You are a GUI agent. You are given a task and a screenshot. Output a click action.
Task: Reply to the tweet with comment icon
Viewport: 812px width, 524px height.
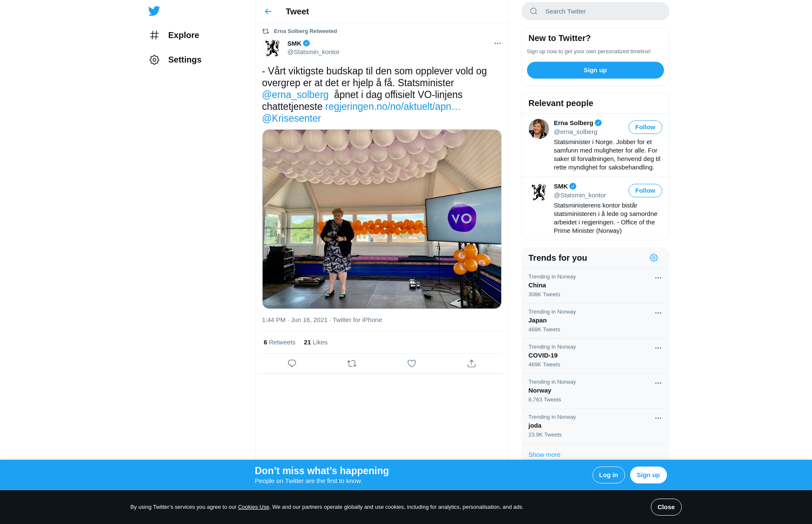292,363
